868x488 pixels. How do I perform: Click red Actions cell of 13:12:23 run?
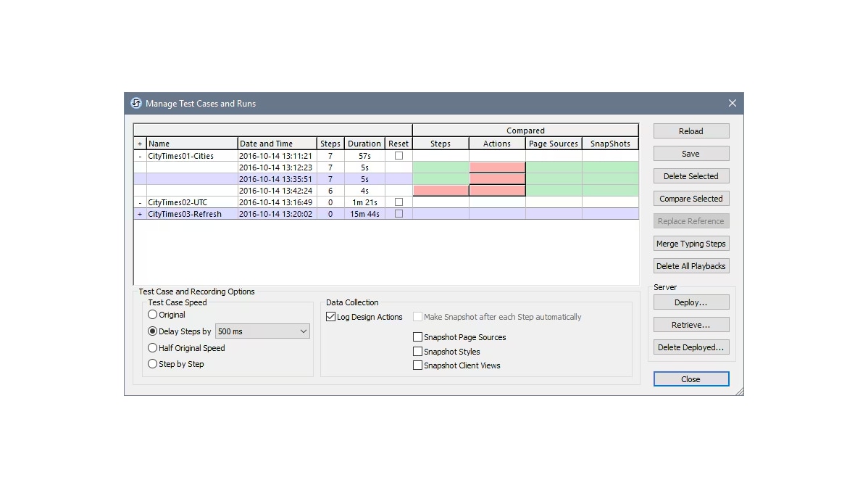click(497, 168)
